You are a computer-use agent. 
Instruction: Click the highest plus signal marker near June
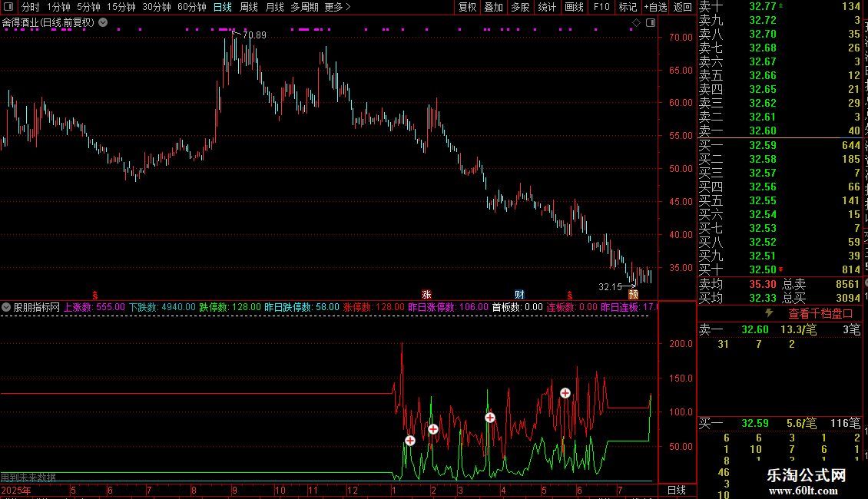tap(565, 393)
